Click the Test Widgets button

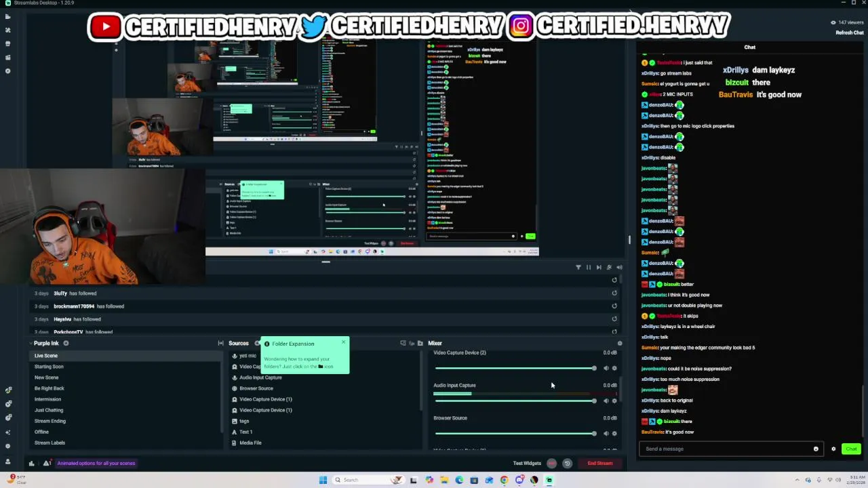527,464
